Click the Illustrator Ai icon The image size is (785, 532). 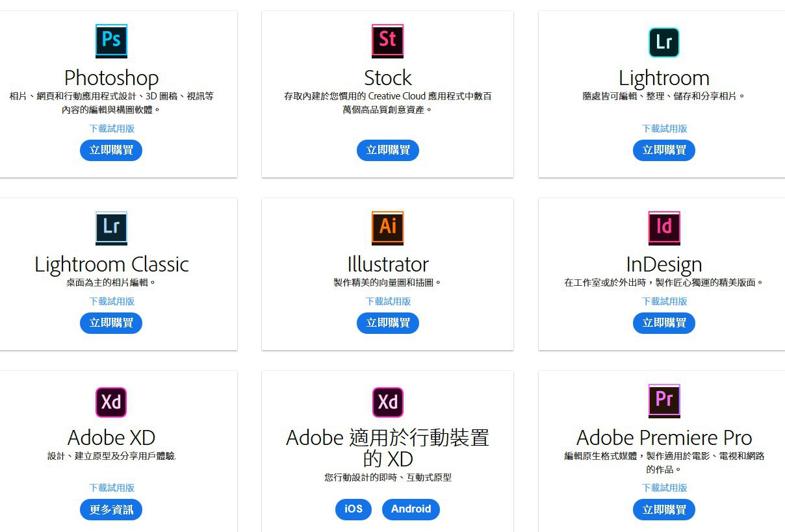point(387,227)
